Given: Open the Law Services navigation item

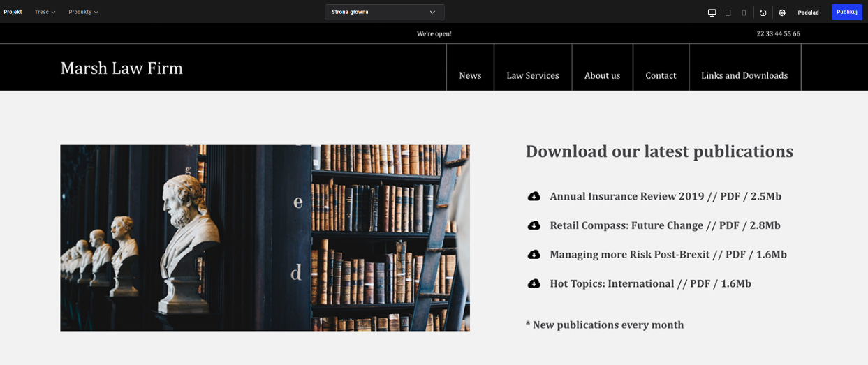Looking at the screenshot, I should click(x=533, y=75).
